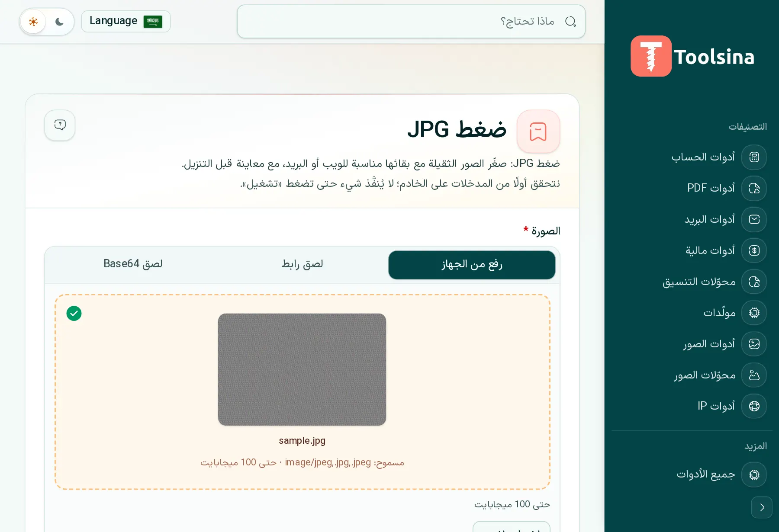
Task: Click the sample.jpg file name
Action: pos(302,441)
